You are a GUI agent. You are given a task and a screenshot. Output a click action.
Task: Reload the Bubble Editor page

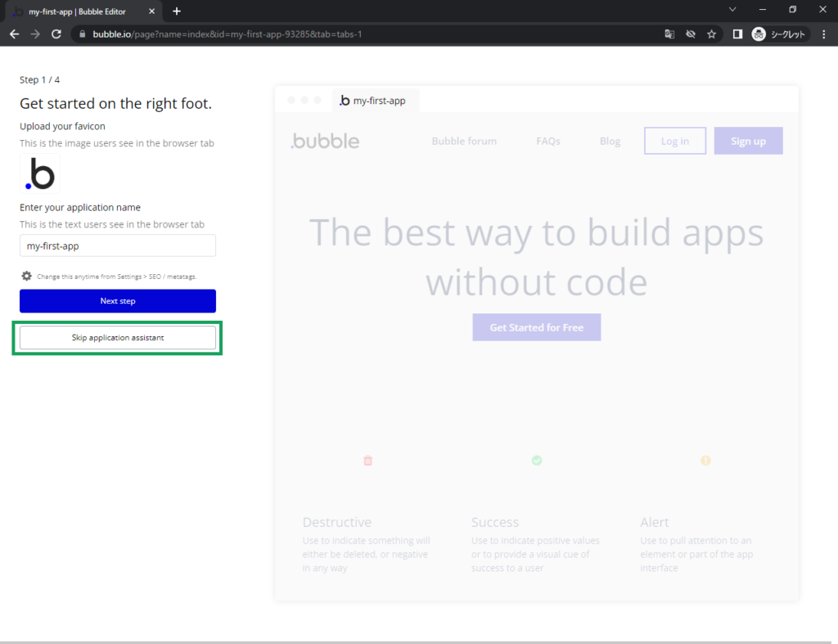(56, 34)
